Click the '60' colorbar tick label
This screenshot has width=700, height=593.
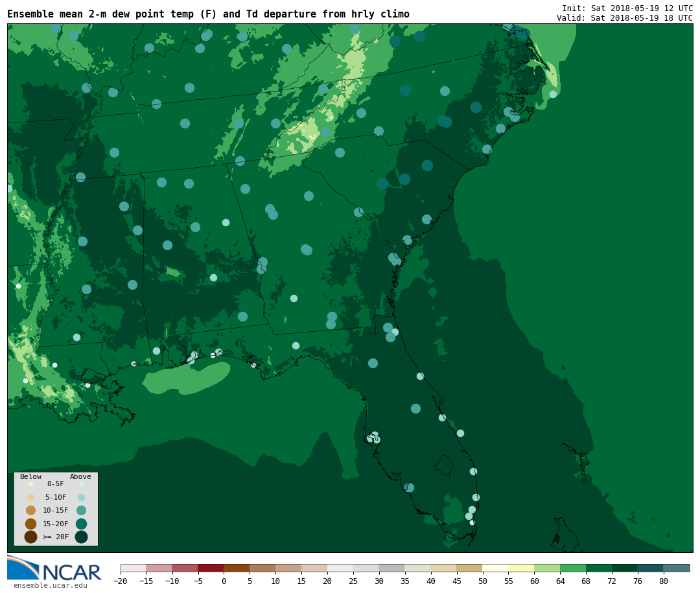[535, 581]
